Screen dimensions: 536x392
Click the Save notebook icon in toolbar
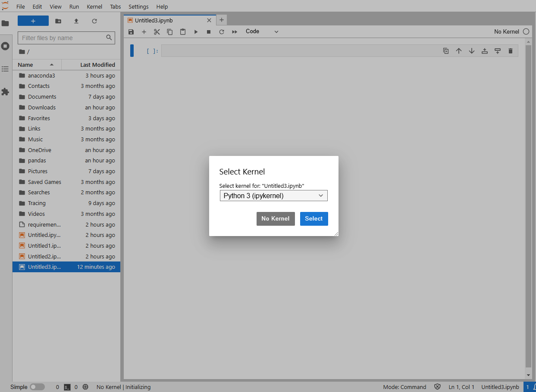coord(131,32)
